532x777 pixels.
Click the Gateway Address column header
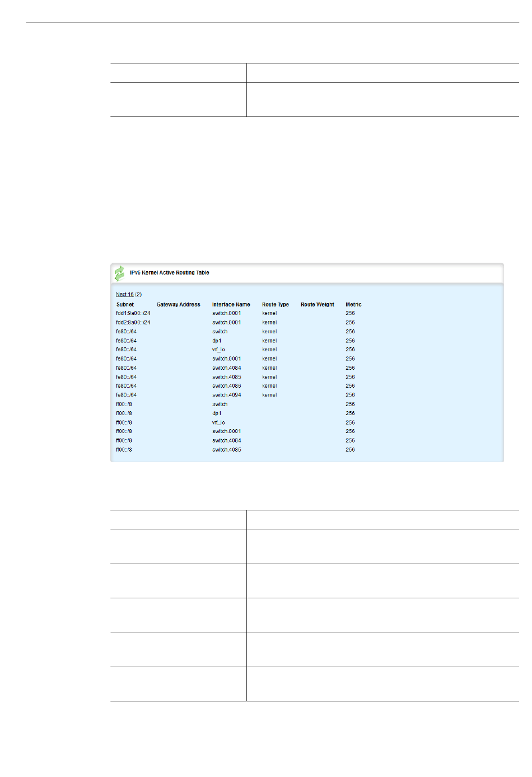coord(178,305)
